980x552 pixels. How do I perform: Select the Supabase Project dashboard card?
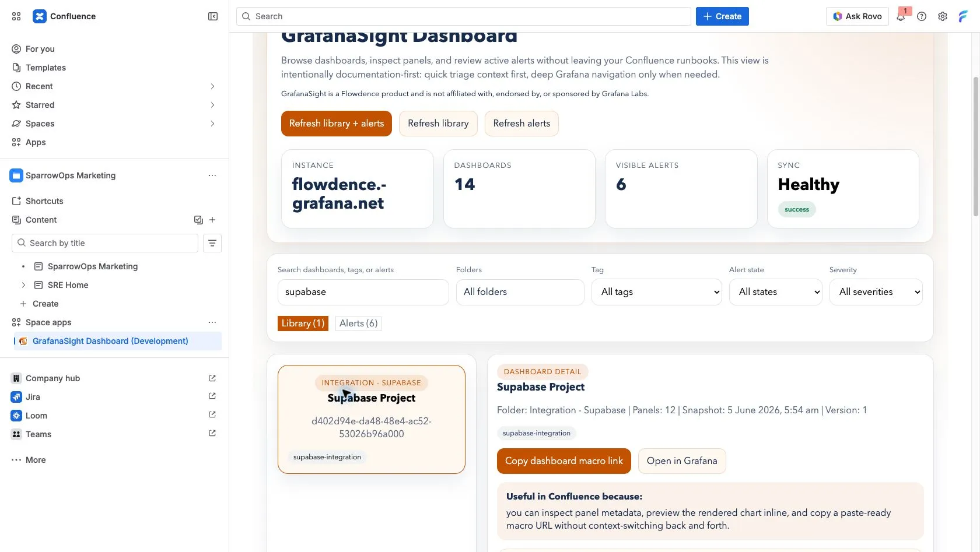pos(372,419)
